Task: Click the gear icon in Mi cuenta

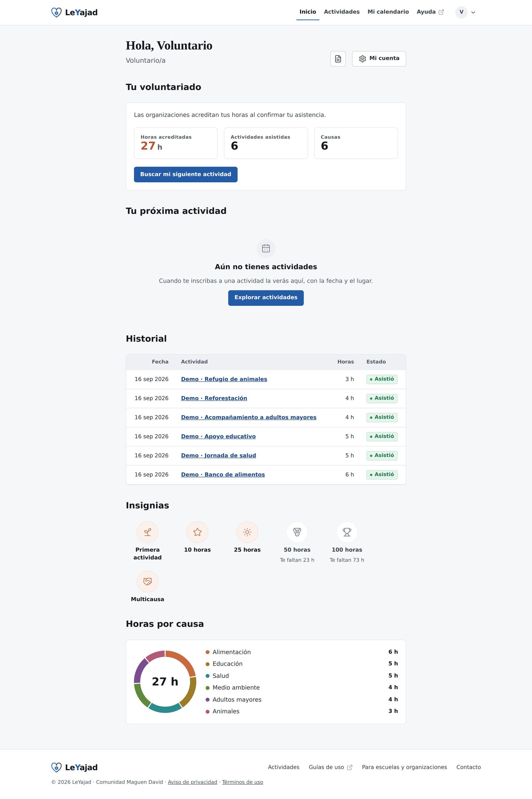Action: click(362, 59)
